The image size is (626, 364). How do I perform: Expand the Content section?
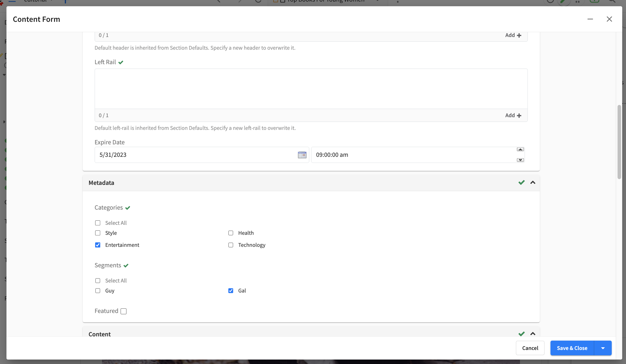tap(533, 334)
